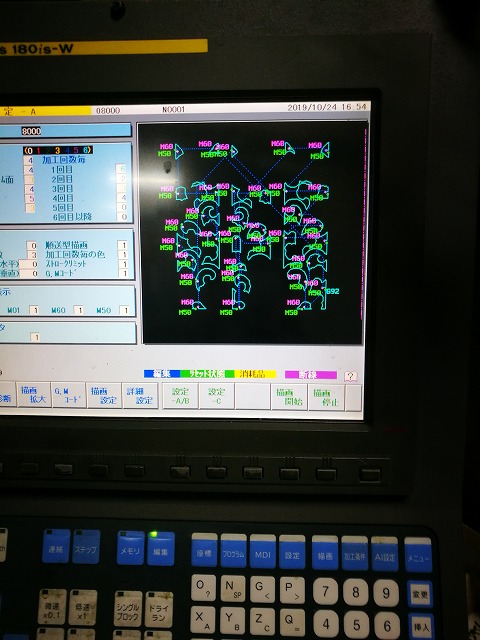Open the プログラム screen key
Screen dimensions: 480x640
coord(233,550)
